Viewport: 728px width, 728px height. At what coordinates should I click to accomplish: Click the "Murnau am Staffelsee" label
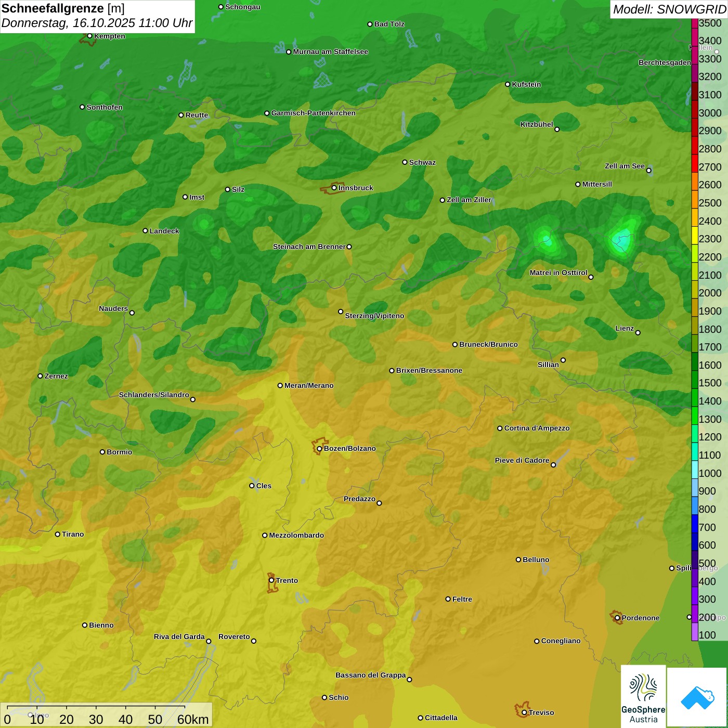pos(331,51)
